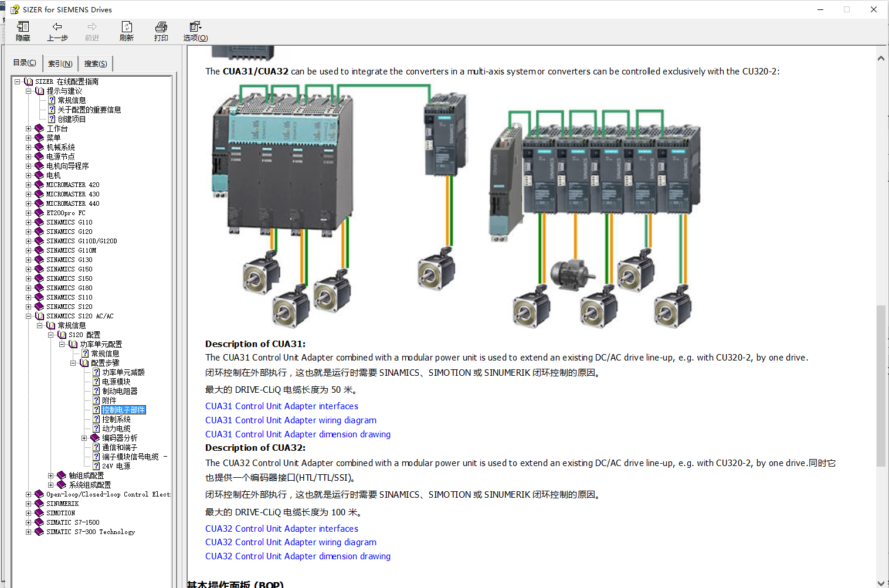Click the closed book icon beside 工作台

click(x=39, y=128)
